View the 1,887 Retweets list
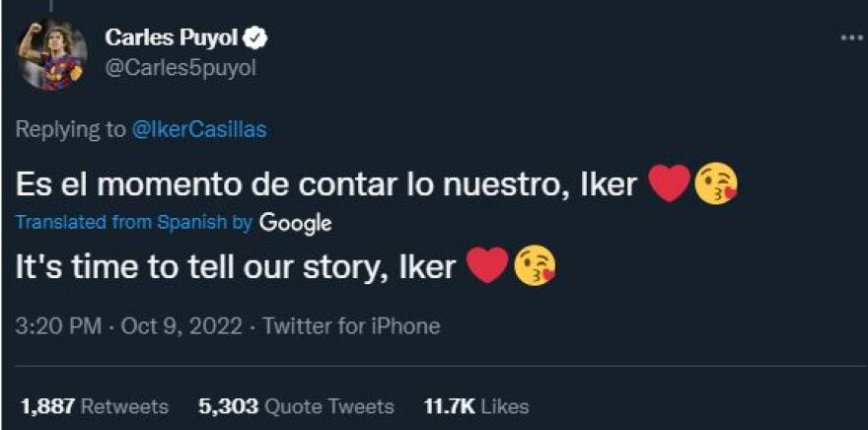Image resolution: width=868 pixels, height=430 pixels. pyautogui.click(x=95, y=405)
